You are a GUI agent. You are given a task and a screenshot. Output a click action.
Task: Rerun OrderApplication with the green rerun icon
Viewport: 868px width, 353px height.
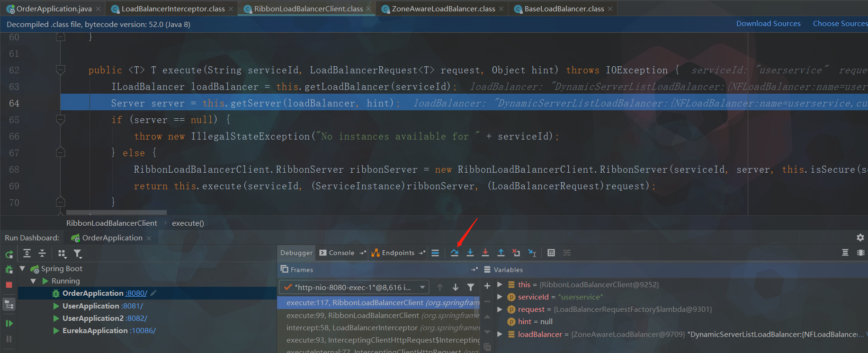(9, 255)
